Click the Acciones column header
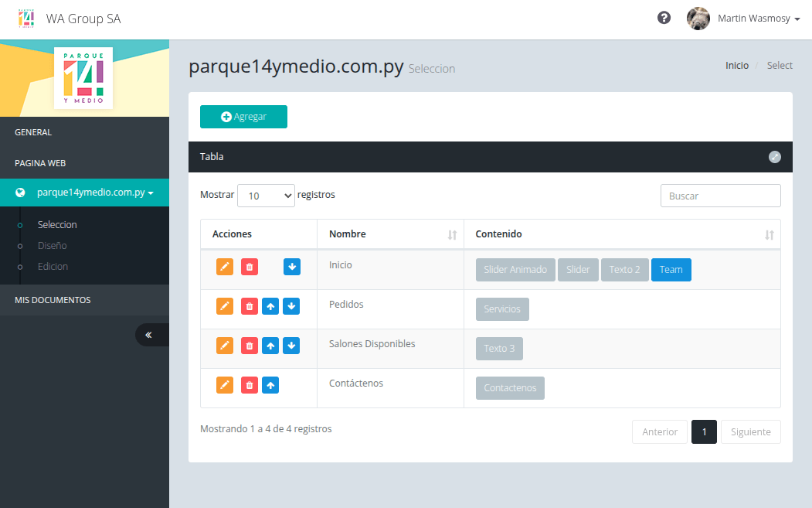The height and width of the screenshot is (508, 812). click(259, 234)
